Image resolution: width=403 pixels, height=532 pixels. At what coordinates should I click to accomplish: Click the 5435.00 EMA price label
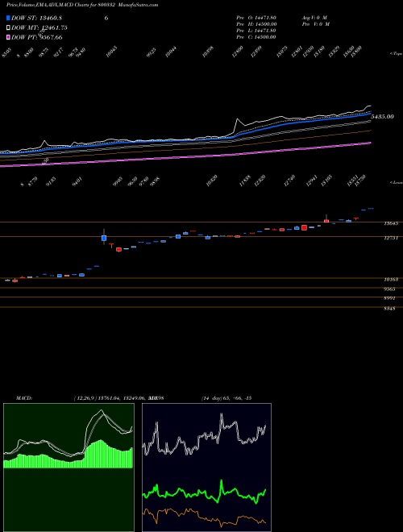point(382,117)
